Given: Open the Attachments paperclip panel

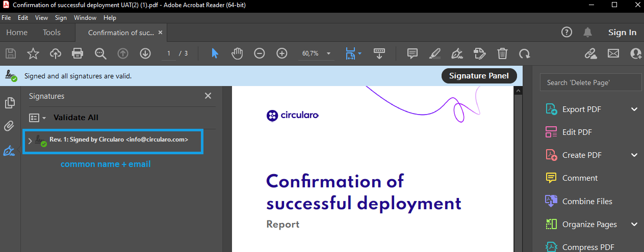Looking at the screenshot, I should (9, 126).
